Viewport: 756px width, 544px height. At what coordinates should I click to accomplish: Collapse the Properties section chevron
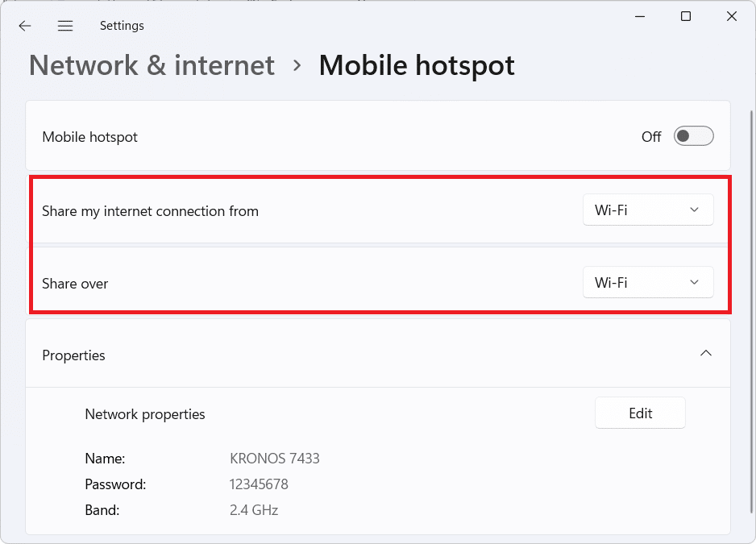click(x=706, y=354)
